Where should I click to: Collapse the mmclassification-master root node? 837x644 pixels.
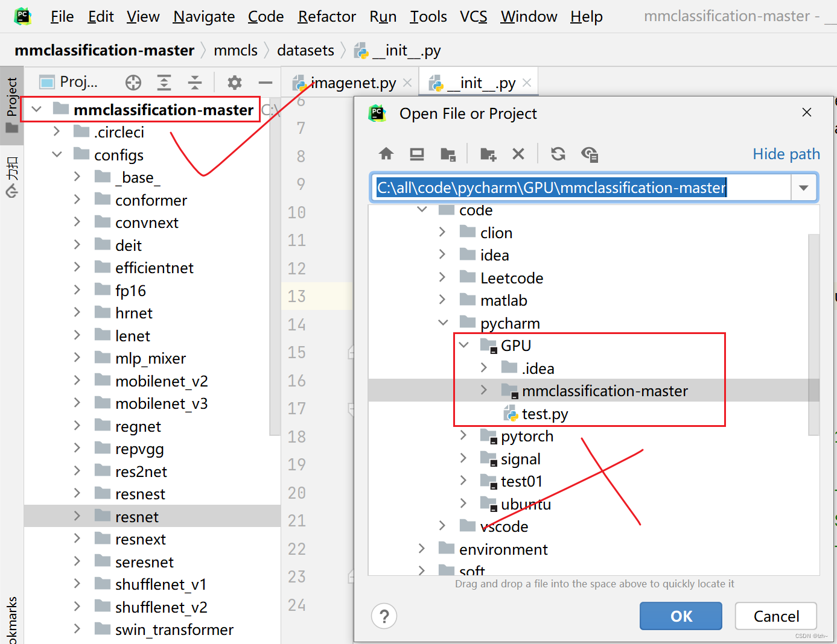click(37, 109)
